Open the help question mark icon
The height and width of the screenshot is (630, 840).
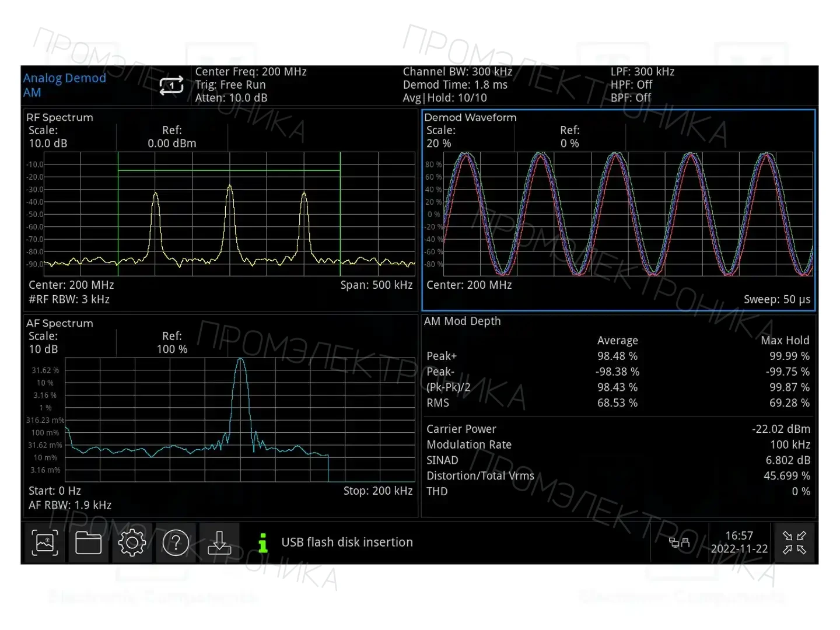pyautogui.click(x=176, y=542)
